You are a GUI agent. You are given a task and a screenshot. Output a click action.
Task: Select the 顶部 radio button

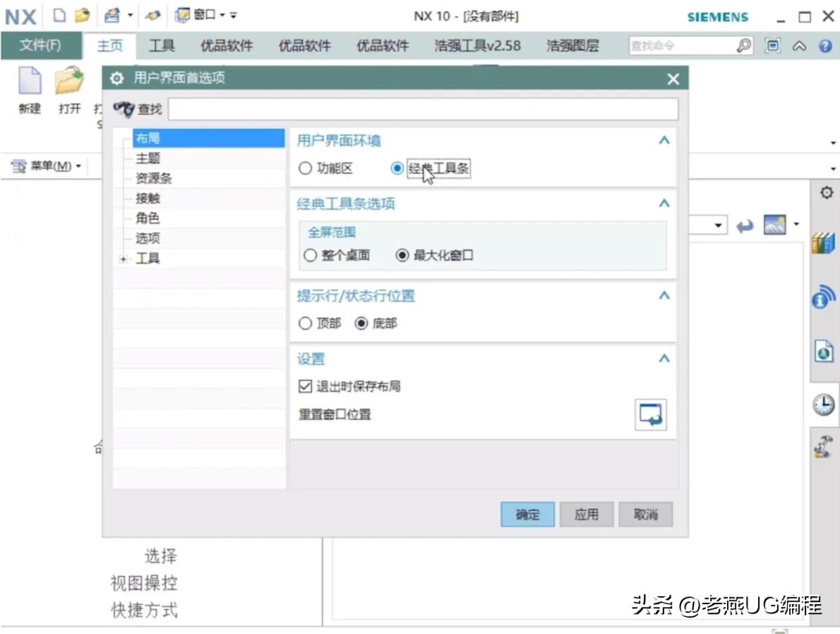(x=306, y=323)
